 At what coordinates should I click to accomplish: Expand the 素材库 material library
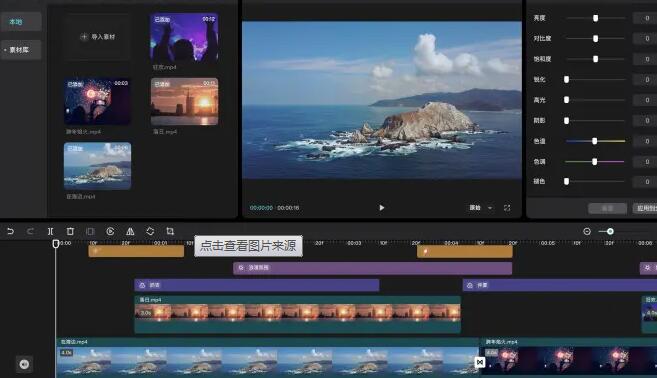point(21,50)
